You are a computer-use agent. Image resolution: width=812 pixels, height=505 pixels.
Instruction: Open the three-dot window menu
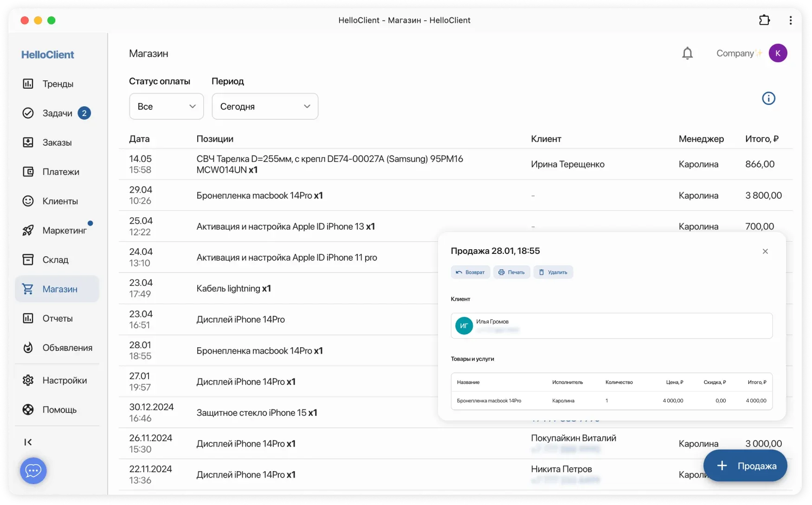click(x=790, y=20)
